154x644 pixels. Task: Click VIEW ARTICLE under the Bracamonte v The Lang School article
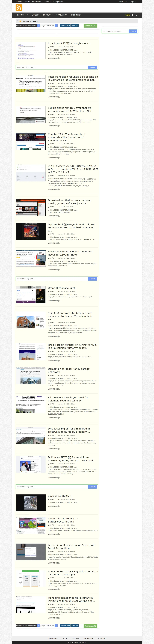(54, 589)
